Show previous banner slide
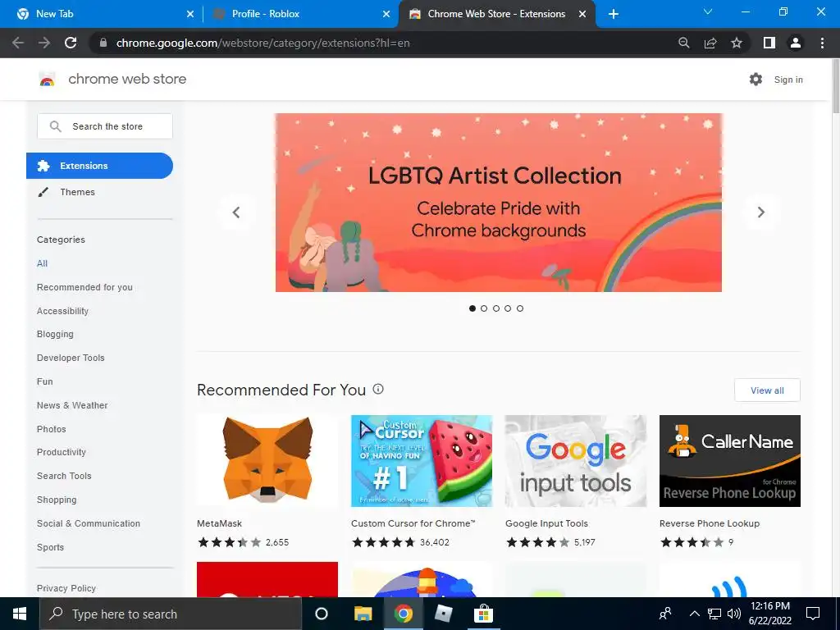The image size is (840, 630). (236, 212)
